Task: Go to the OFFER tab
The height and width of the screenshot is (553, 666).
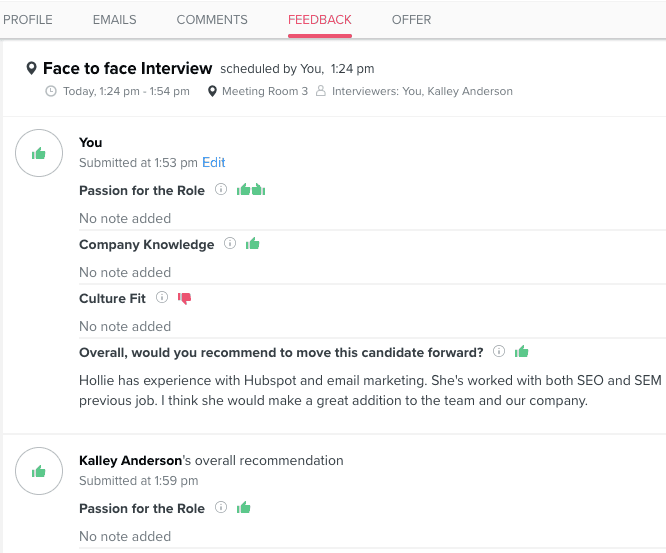Action: (x=411, y=20)
